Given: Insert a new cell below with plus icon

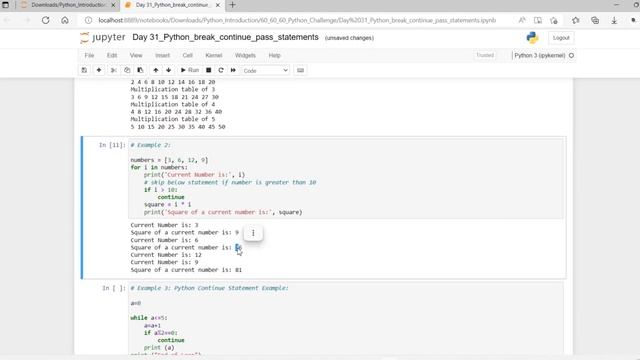Looking at the screenshot, I should pos(99,70).
